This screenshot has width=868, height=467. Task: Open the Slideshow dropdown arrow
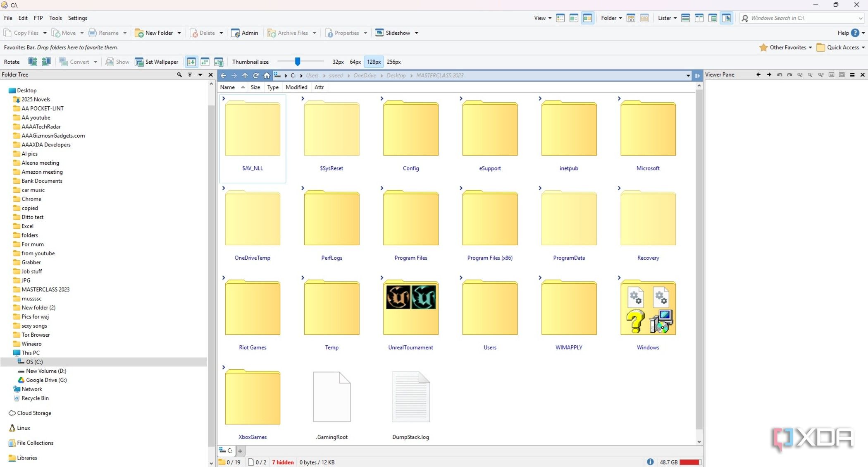[417, 33]
